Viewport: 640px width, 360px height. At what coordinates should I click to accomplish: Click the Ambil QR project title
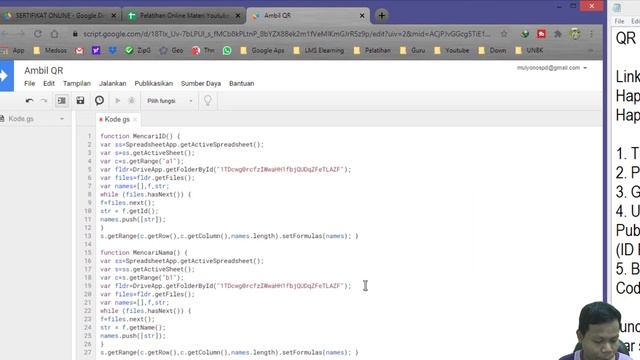pos(44,71)
